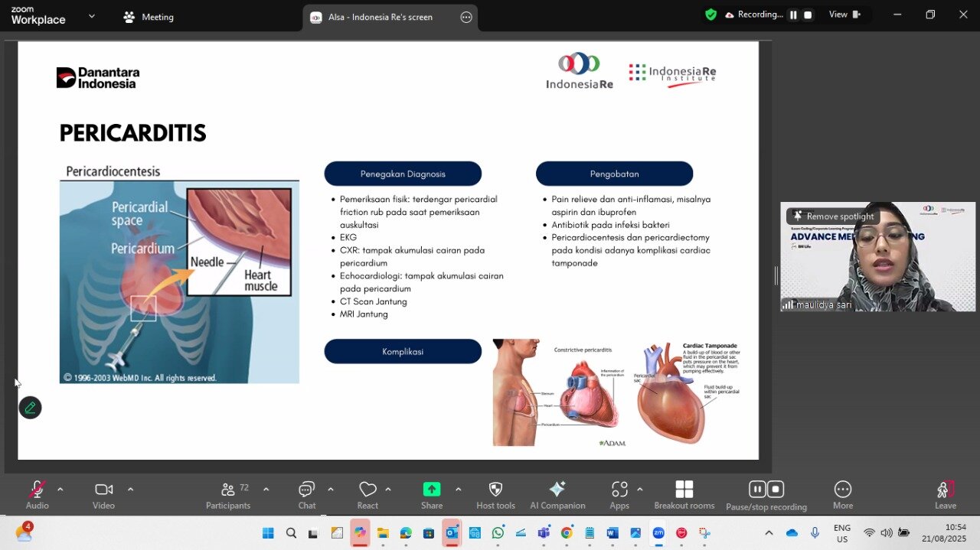Screen dimensions: 980x550
Task: Open the Participants panel
Action: point(227,490)
